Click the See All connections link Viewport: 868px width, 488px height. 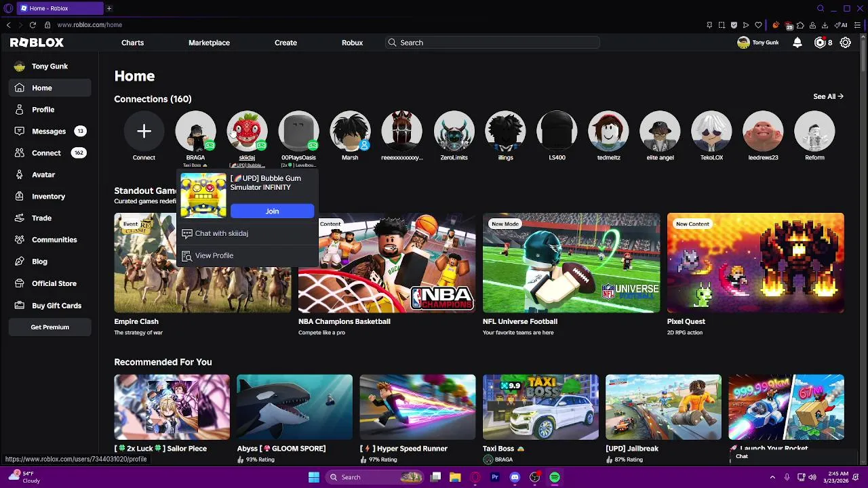coord(828,96)
